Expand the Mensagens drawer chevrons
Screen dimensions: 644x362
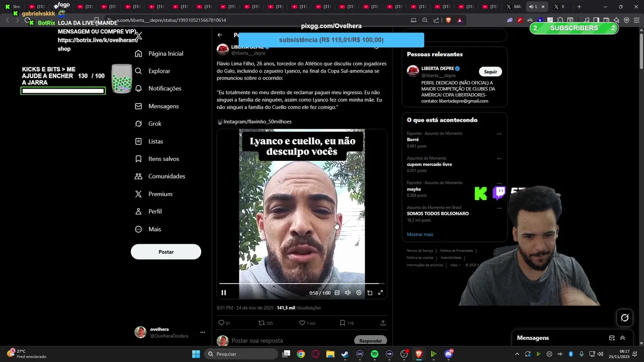622,338
